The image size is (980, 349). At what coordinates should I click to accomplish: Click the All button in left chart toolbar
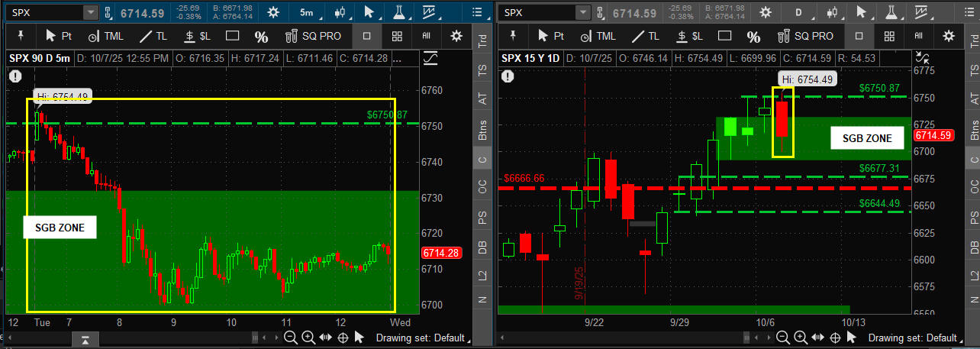point(426,36)
